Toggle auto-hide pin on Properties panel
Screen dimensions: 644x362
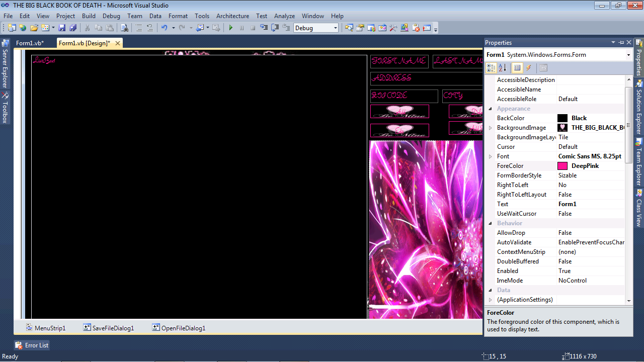click(x=621, y=43)
